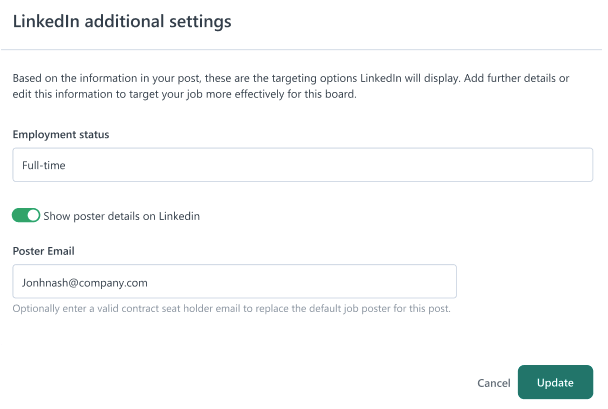The height and width of the screenshot is (409, 608).
Task: Click the contract seat holder helper text
Action: [231, 309]
